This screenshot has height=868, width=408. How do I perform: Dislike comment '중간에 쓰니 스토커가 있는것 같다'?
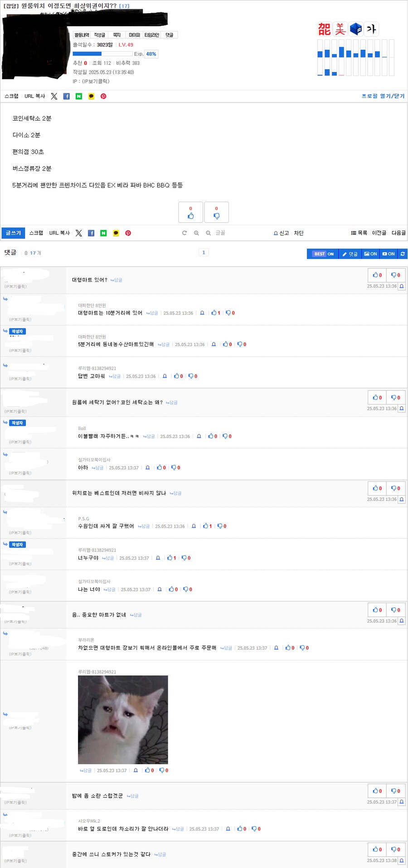tap(396, 849)
